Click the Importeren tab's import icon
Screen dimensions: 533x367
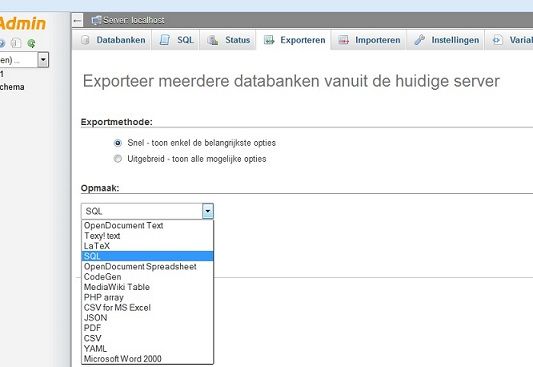click(x=344, y=40)
